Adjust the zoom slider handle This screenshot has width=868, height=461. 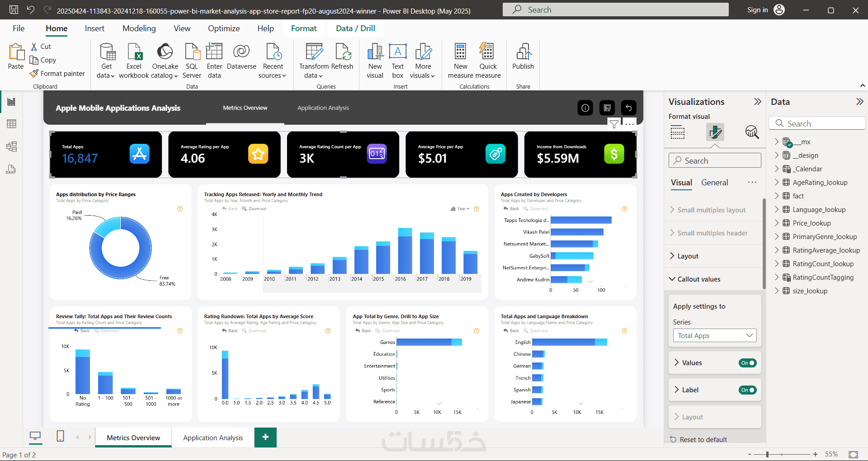tap(767, 454)
